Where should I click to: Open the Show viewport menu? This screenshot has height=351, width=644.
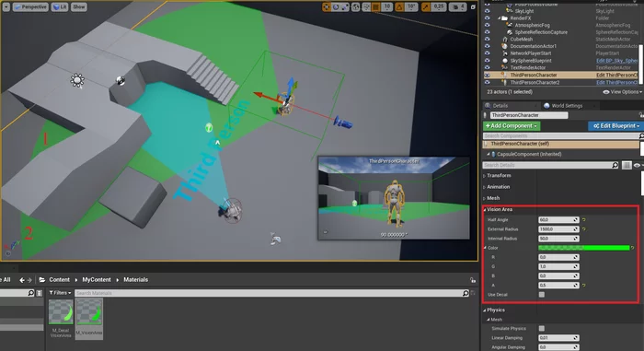(79, 7)
